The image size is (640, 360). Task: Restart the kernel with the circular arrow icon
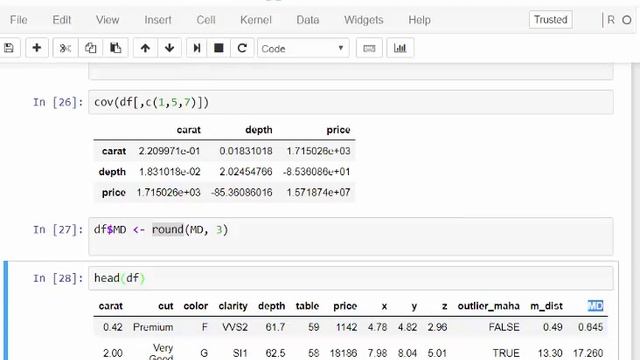[x=242, y=48]
